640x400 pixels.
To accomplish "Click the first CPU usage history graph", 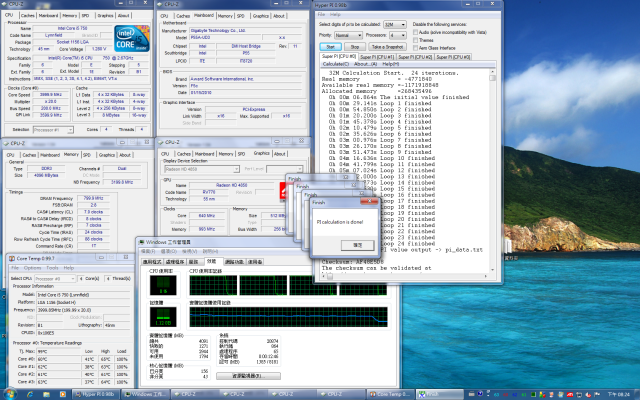I will (x=213, y=285).
